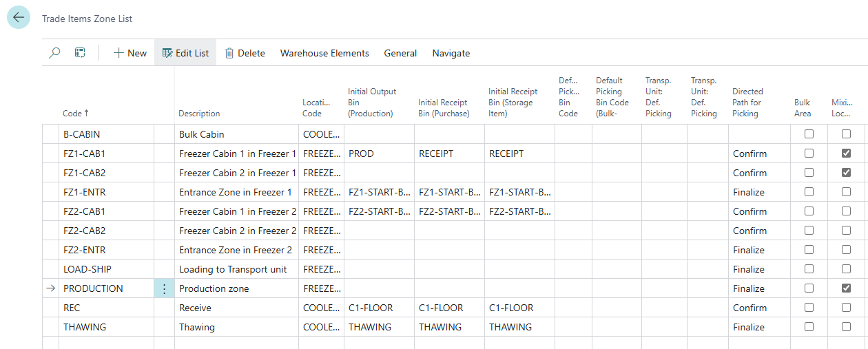This screenshot has width=868, height=349.
Task: Click 'Freezer Cabin 1 in Freezer 1' description
Action: 236,154
